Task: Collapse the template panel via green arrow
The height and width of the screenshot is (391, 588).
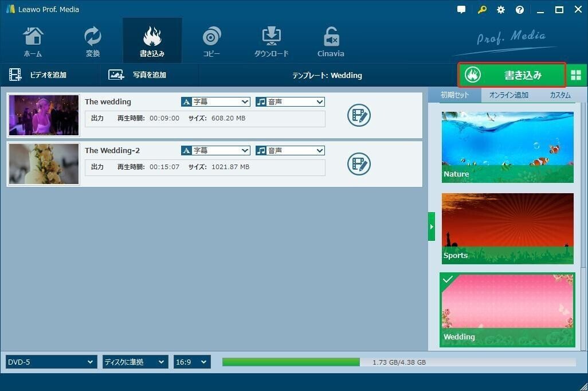Action: (x=432, y=226)
